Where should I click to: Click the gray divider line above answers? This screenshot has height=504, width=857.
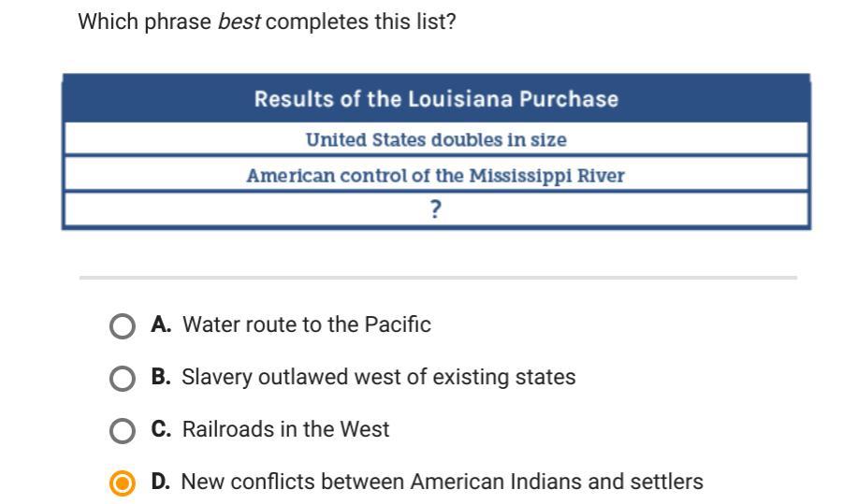[x=439, y=278]
